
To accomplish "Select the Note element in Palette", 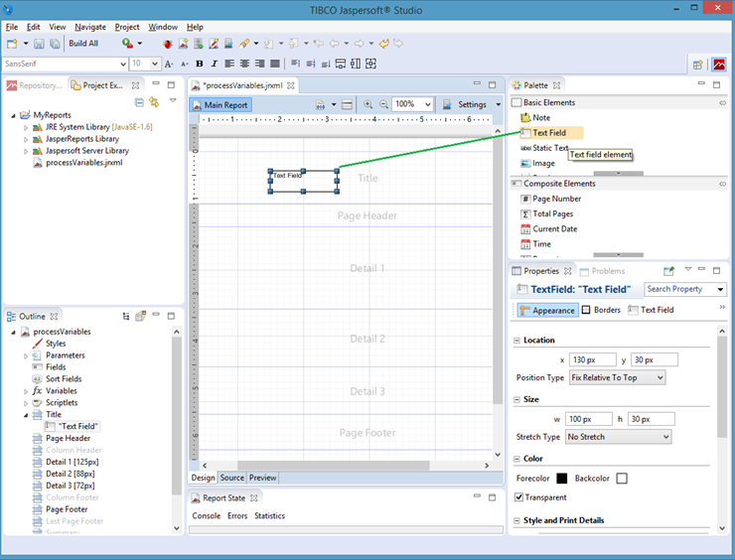I will [540, 118].
